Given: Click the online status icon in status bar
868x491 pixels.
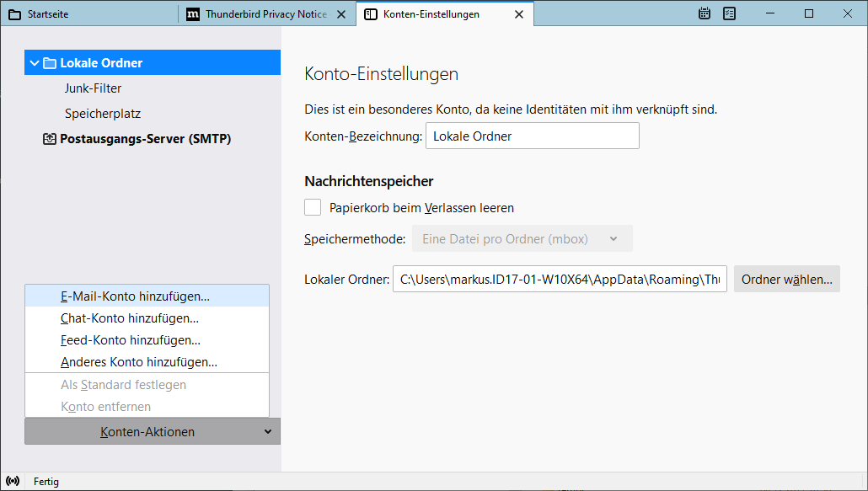Looking at the screenshot, I should pyautogui.click(x=13, y=482).
